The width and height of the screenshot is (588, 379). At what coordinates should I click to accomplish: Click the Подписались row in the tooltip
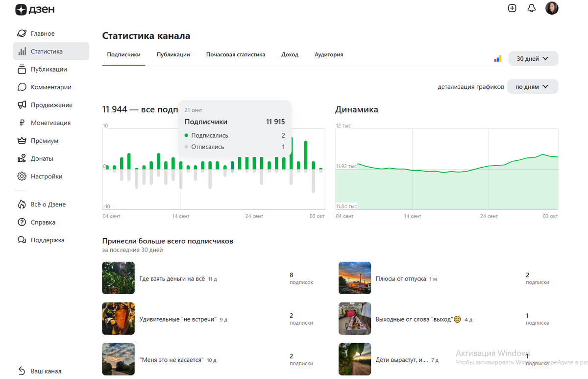(x=235, y=135)
